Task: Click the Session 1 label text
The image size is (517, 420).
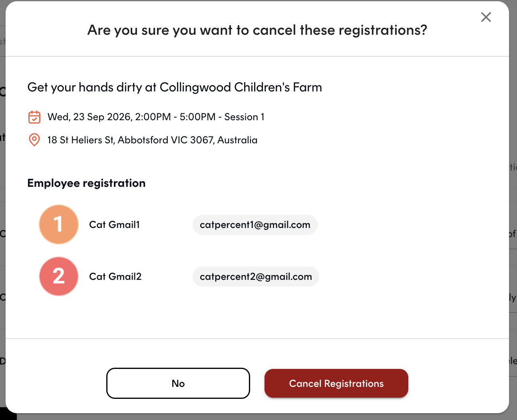Action: [x=245, y=117]
